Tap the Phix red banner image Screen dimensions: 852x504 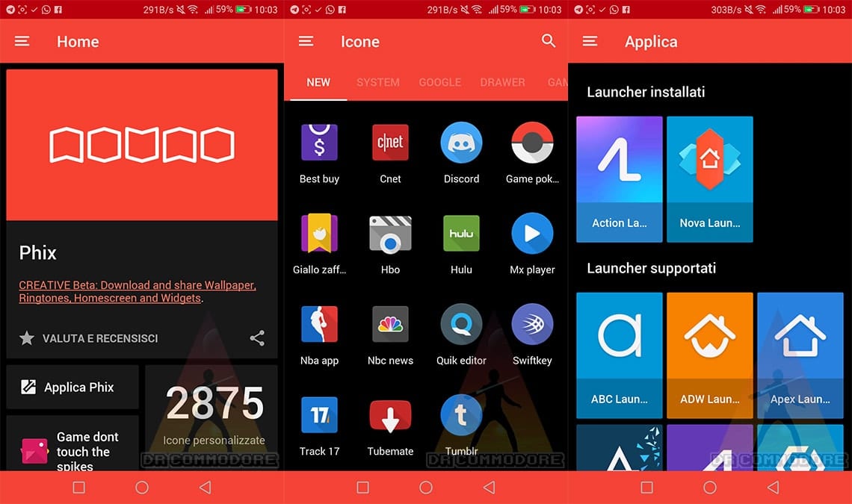pos(142,144)
